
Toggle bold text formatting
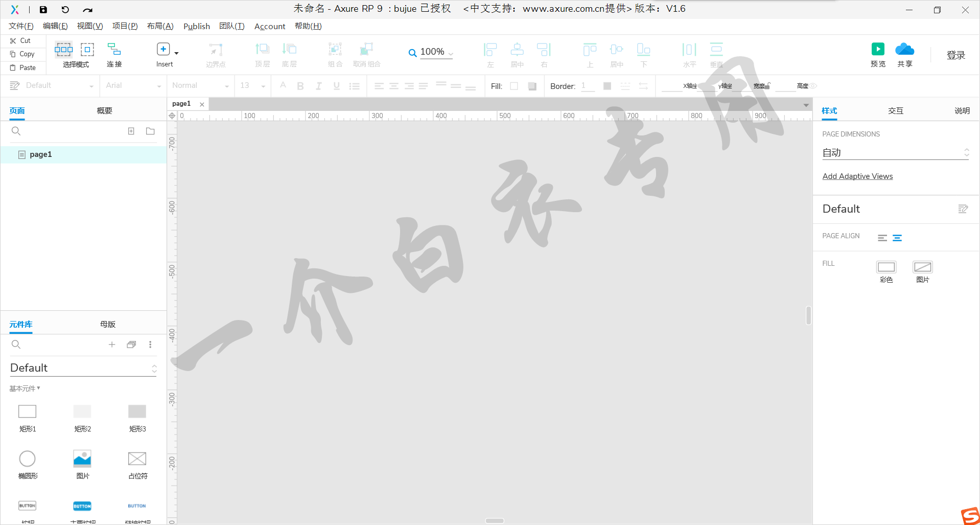coord(300,86)
